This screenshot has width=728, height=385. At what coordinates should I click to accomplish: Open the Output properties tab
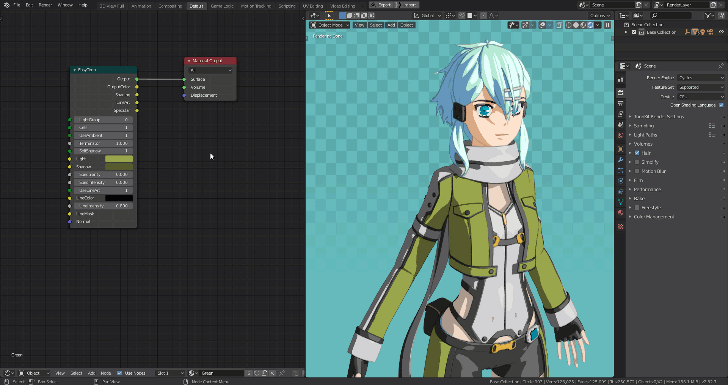pyautogui.click(x=621, y=104)
